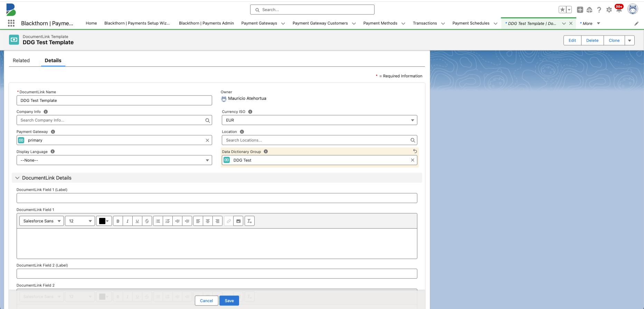Click the info icon next to Currency ISO
644x309 pixels.
(x=250, y=112)
